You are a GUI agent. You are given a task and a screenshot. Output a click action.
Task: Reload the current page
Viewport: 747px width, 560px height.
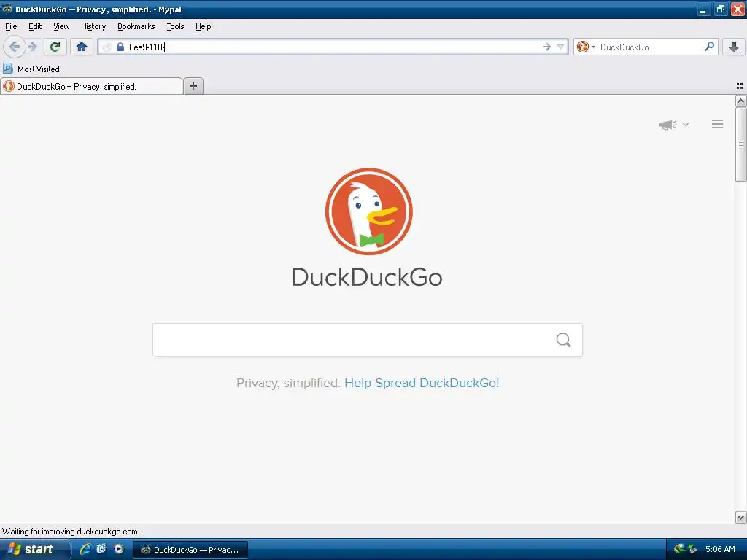(55, 47)
